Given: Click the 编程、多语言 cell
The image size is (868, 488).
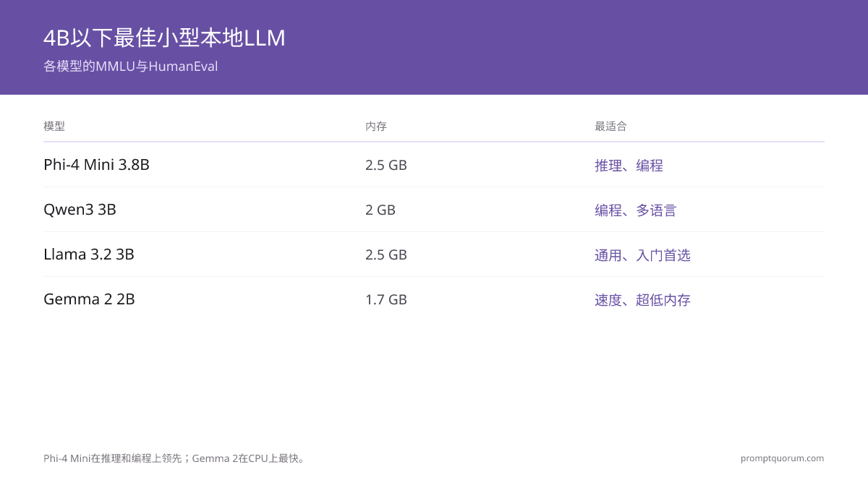Looking at the screenshot, I should tap(636, 210).
